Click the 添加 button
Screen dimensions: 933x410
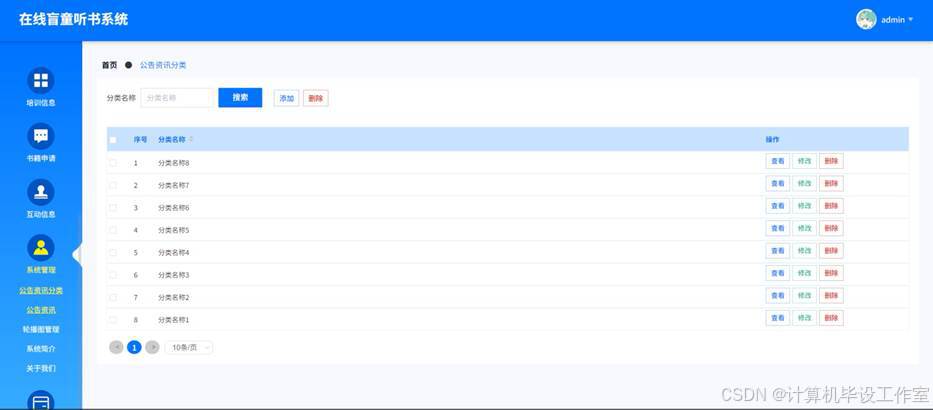click(286, 98)
